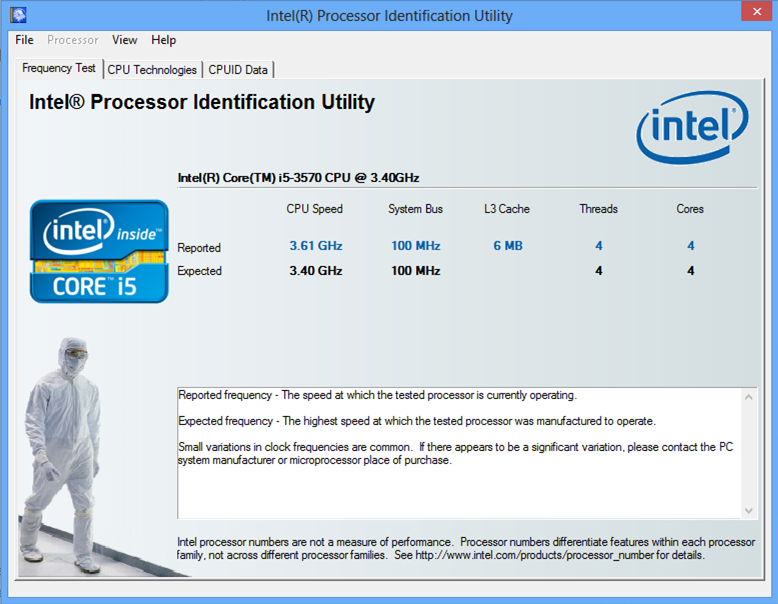Open the disabled Processor menu
This screenshot has width=778, height=604.
73,40
